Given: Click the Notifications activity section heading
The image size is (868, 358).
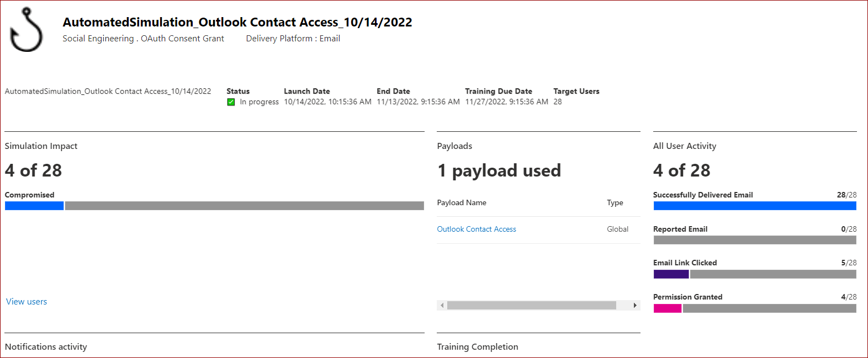Looking at the screenshot, I should [46, 347].
